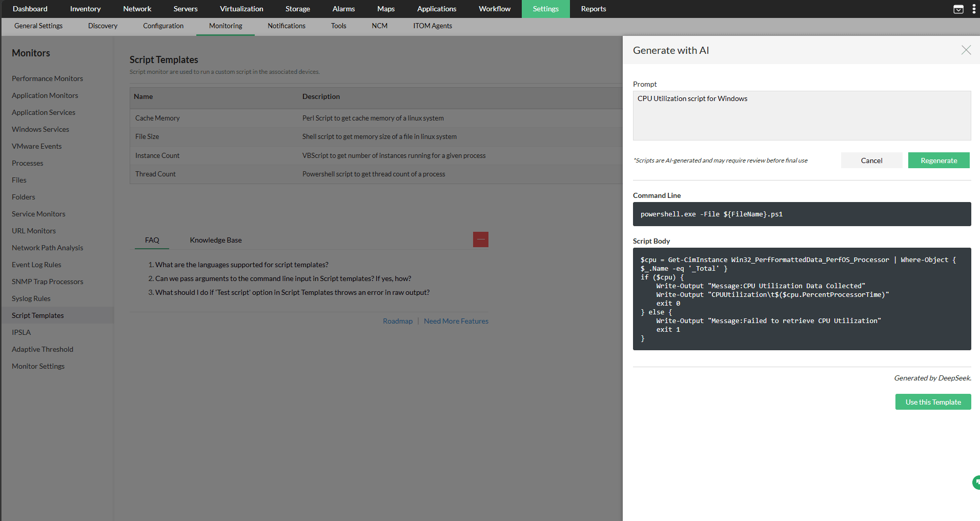The image size is (980, 521).
Task: Switch to Knowledge Base tab
Action: [x=216, y=240]
